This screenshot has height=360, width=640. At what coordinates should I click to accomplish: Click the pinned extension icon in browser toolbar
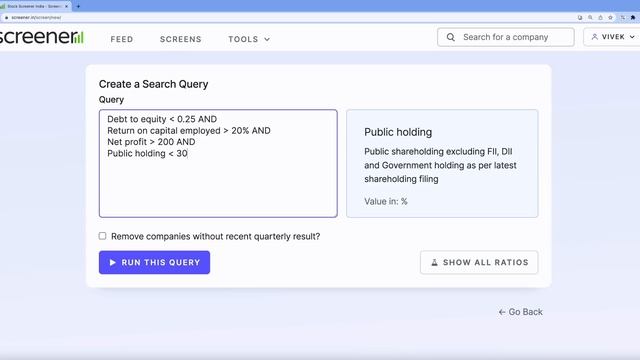(633, 18)
